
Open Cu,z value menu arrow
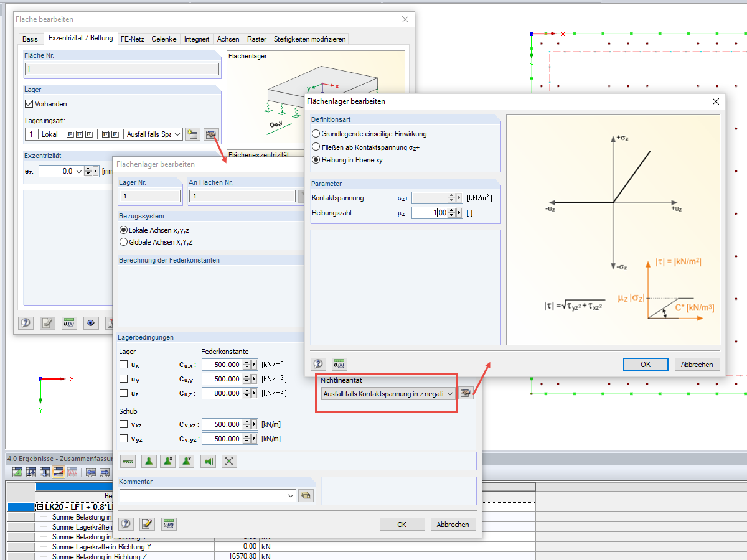pos(255,393)
